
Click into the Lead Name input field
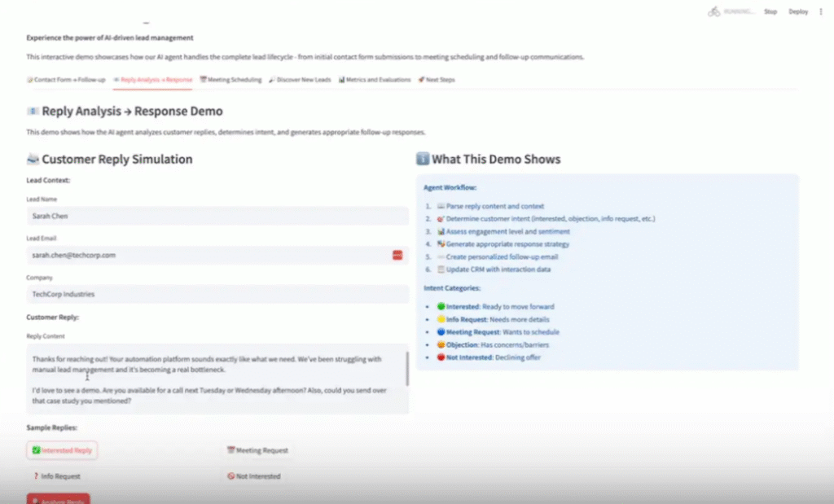(x=217, y=216)
